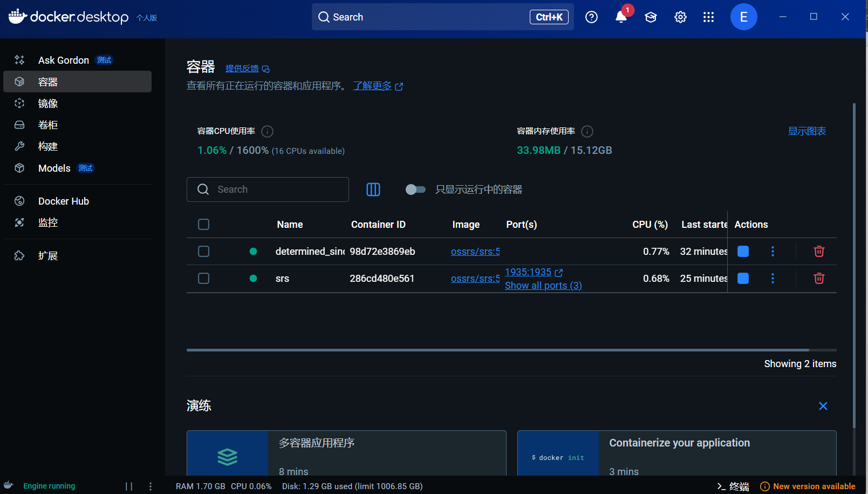Show memory usage info tooltip icon
The image size is (868, 494).
click(x=587, y=131)
